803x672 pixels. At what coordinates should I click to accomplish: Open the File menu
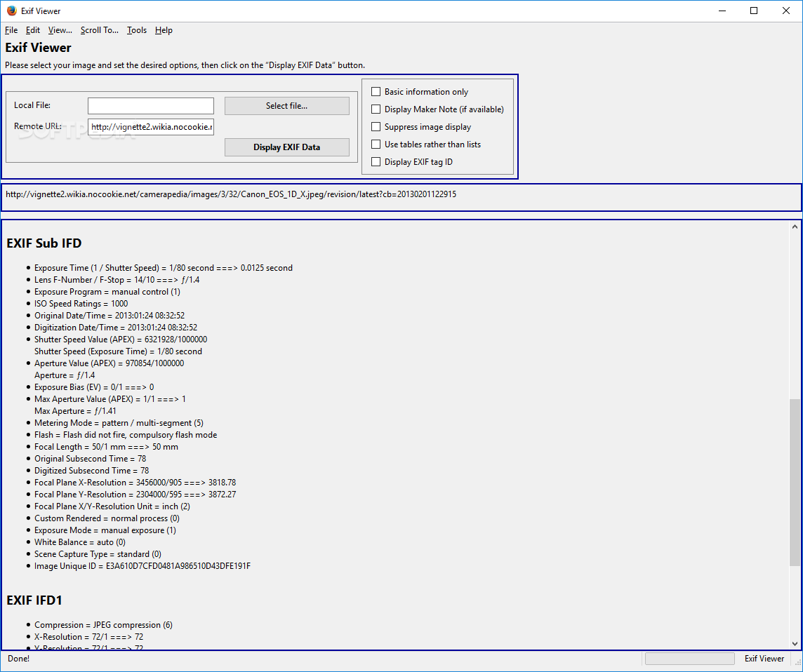point(11,30)
